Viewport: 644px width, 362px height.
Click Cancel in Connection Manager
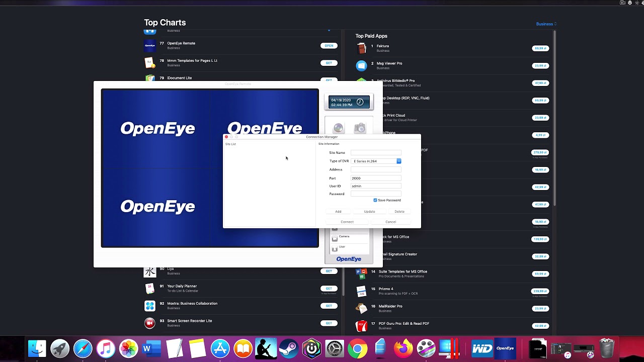click(390, 222)
